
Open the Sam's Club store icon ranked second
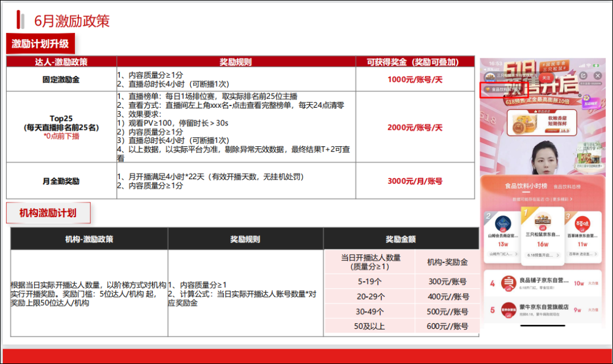(503, 223)
